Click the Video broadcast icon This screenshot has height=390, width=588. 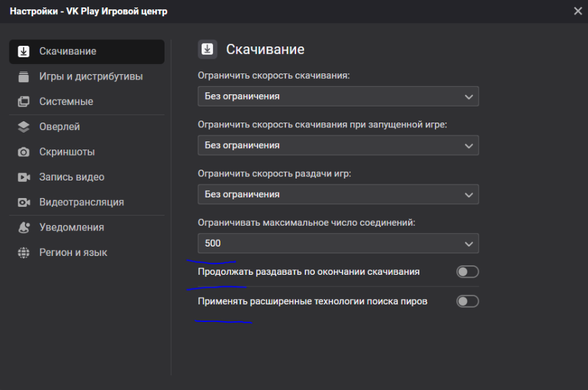coord(24,202)
